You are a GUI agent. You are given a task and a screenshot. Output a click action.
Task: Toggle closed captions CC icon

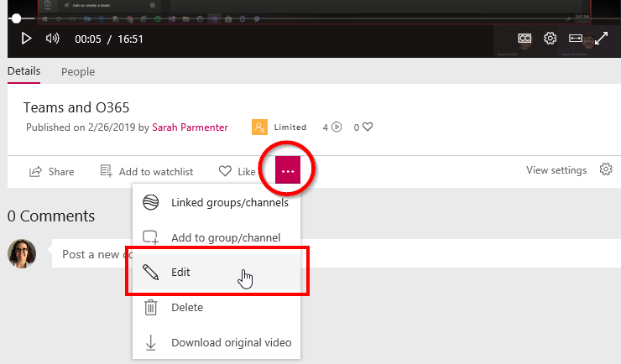pos(524,39)
